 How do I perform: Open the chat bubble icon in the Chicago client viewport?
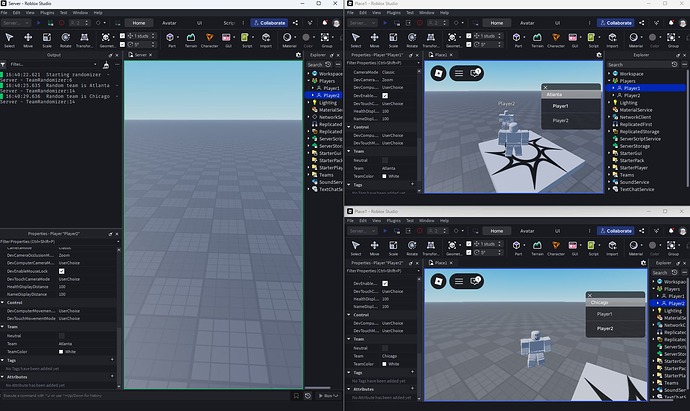[x=476, y=281]
